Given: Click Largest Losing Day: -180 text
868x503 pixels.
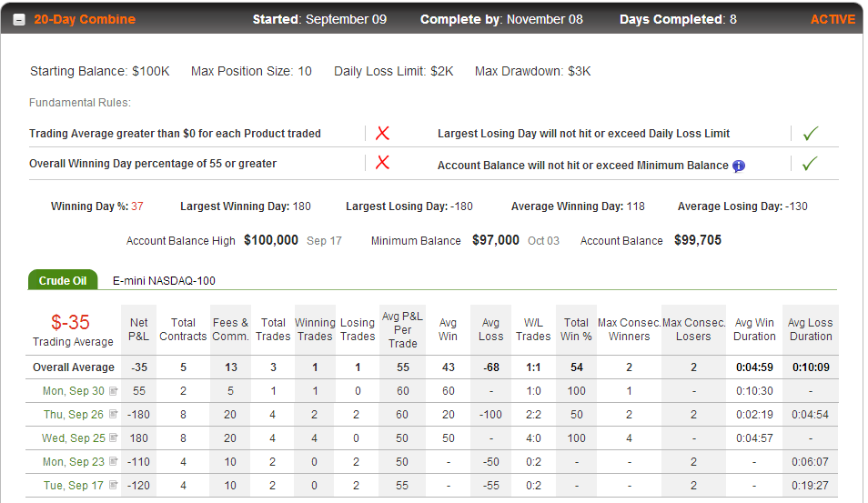Looking at the screenshot, I should coord(409,206).
